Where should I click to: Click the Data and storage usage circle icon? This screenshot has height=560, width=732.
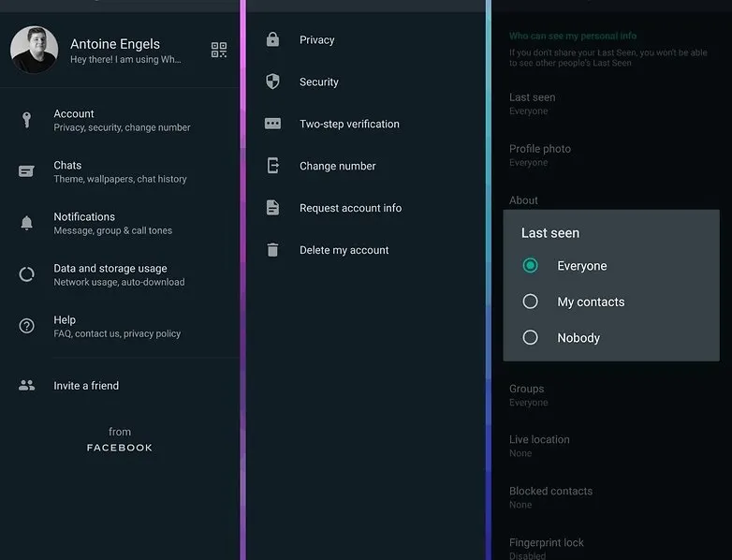click(x=27, y=274)
